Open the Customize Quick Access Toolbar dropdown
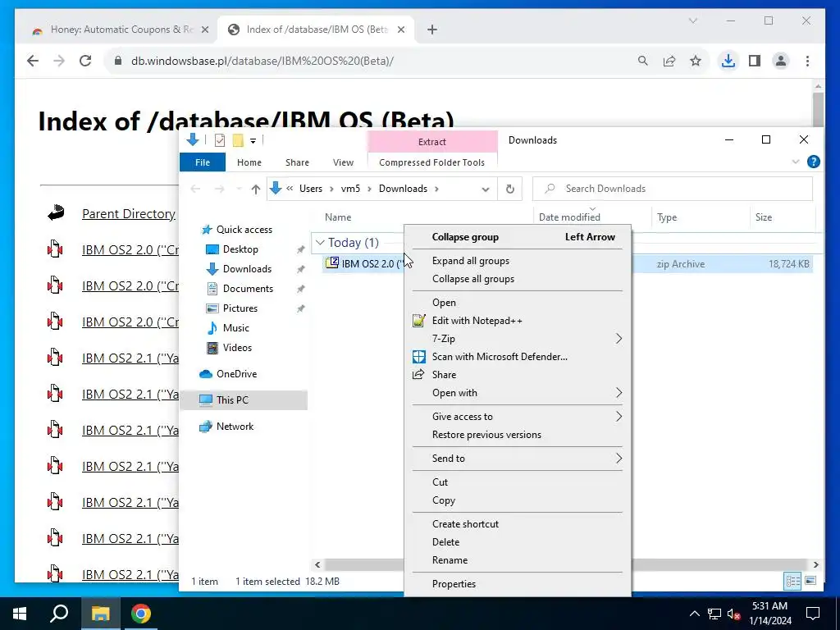 [x=253, y=141]
